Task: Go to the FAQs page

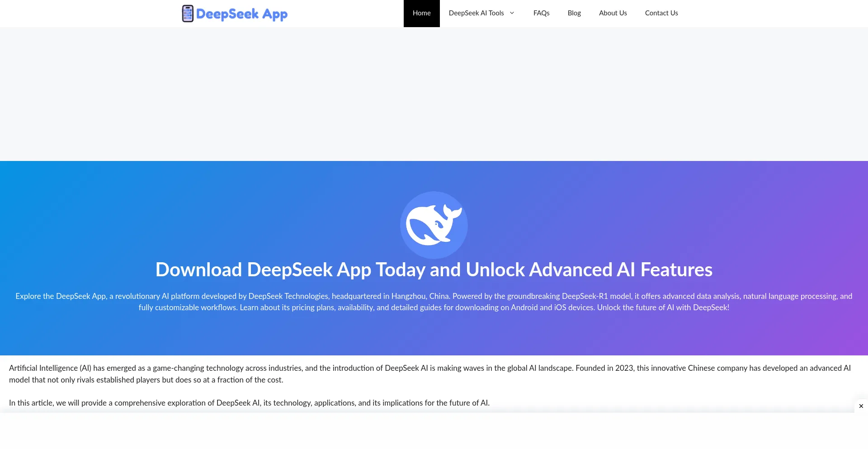Action: click(x=541, y=13)
